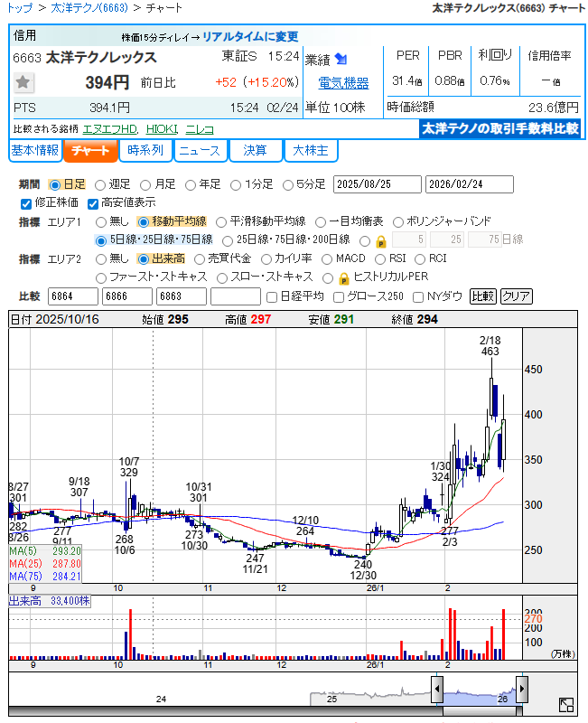Click クリア button

click(516, 296)
